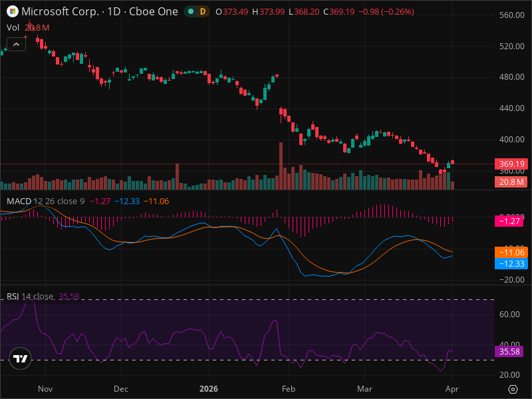This screenshot has width=532, height=399.
Task: Click the 440.00 price scale label
Action: (x=511, y=108)
